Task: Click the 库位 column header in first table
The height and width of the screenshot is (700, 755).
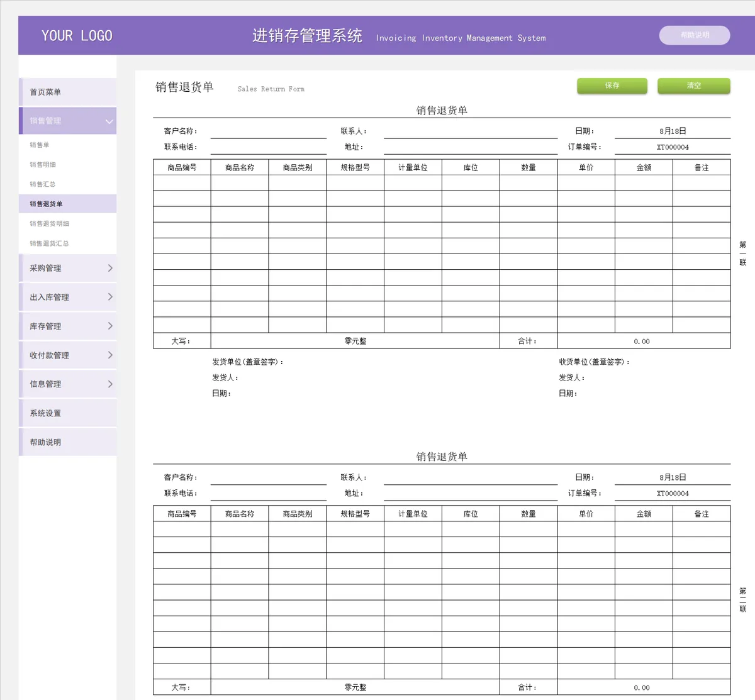Action: (471, 167)
